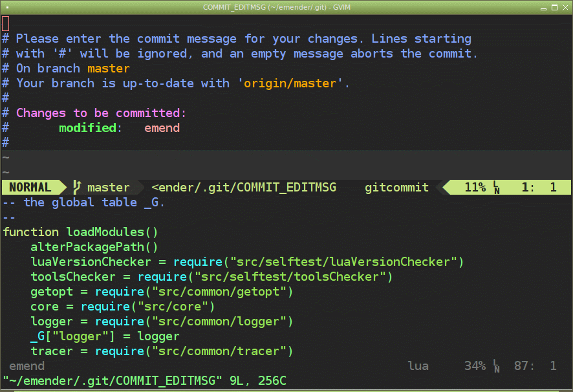
Task: Click the 'modified:' keyword in commit comments
Action: tap(91, 128)
